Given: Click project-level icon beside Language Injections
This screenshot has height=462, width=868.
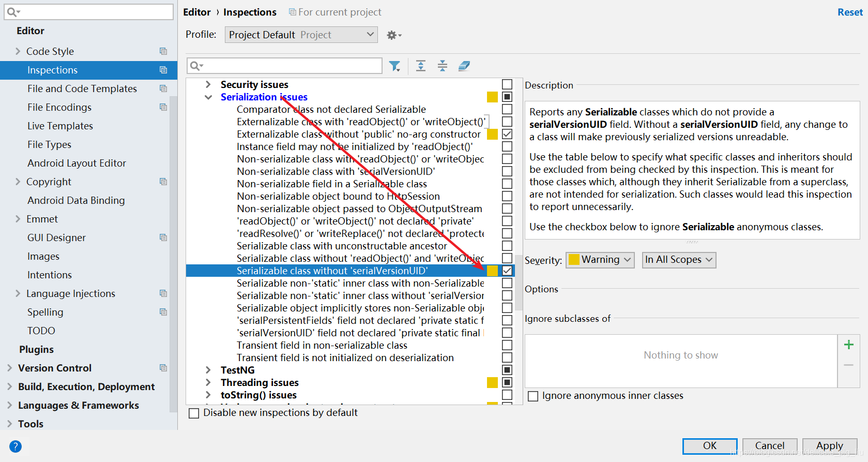Looking at the screenshot, I should [163, 293].
